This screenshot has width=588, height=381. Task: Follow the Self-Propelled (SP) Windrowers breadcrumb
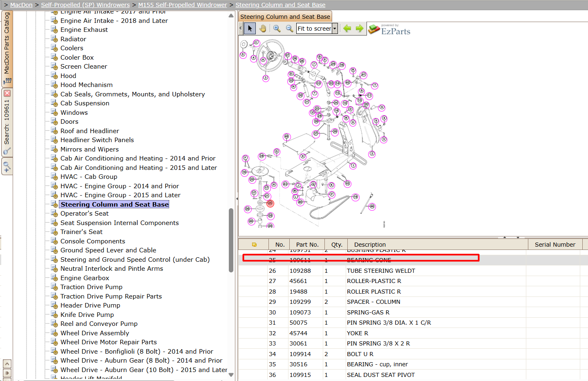[x=85, y=5]
